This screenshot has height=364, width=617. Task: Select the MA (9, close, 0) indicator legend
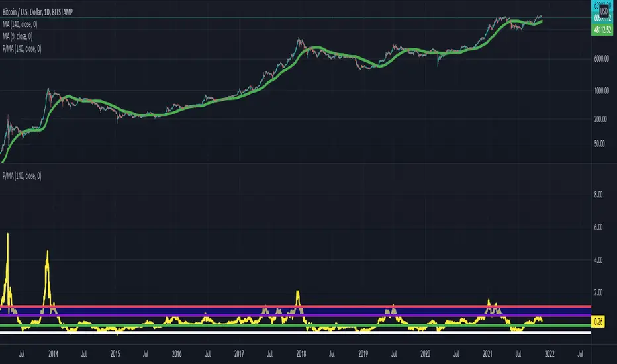click(x=18, y=36)
